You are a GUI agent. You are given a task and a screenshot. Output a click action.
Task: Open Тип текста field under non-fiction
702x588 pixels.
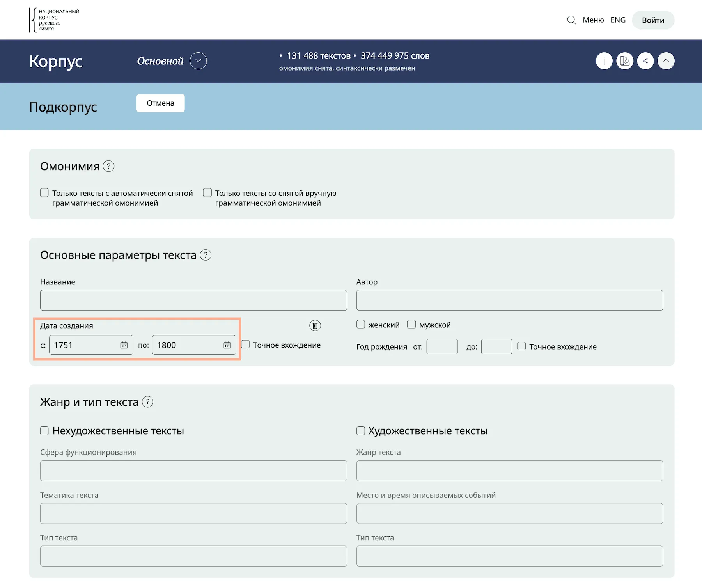pyautogui.click(x=193, y=556)
